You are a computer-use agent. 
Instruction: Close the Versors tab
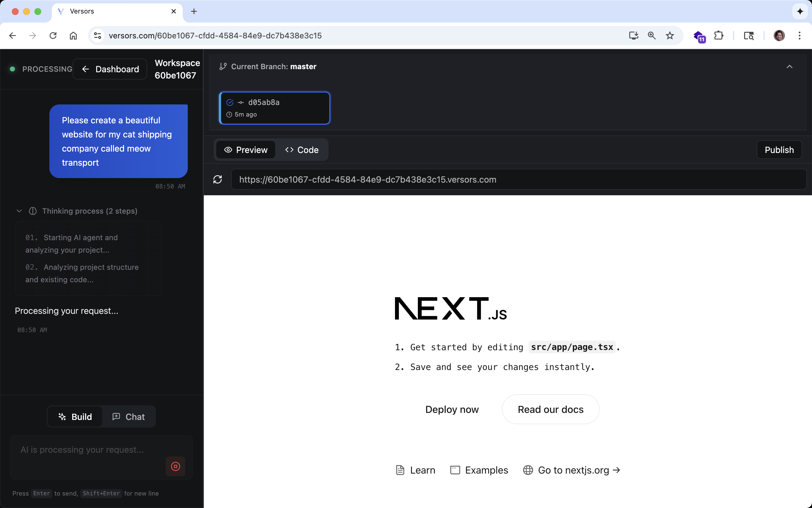pos(173,11)
